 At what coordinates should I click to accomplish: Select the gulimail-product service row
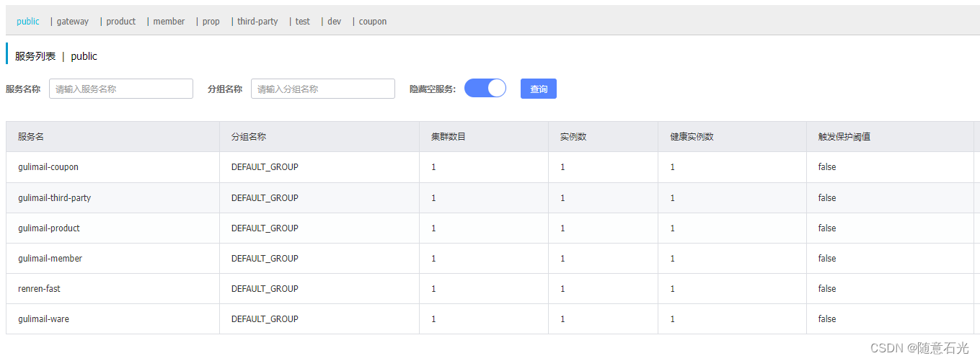[x=490, y=228]
